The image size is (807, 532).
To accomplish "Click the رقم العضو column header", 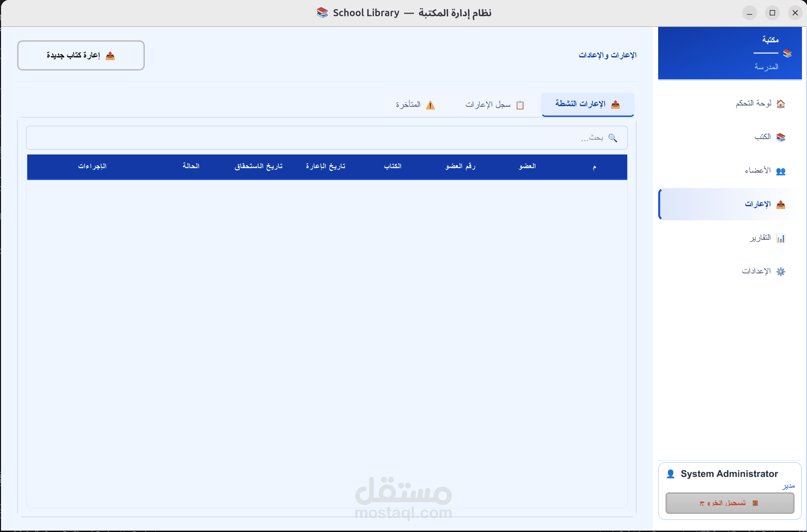I will 460,166.
